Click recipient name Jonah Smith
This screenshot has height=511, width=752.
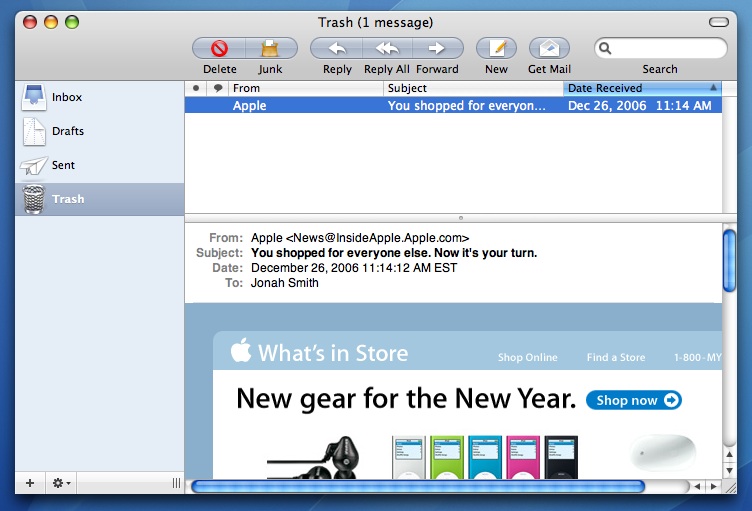(x=284, y=283)
